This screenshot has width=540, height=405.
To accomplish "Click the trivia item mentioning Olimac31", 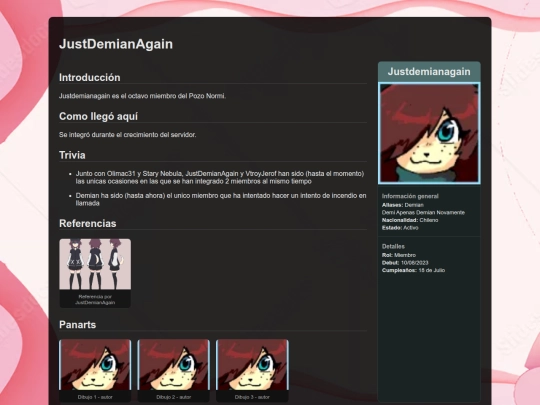I will pyautogui.click(x=220, y=177).
